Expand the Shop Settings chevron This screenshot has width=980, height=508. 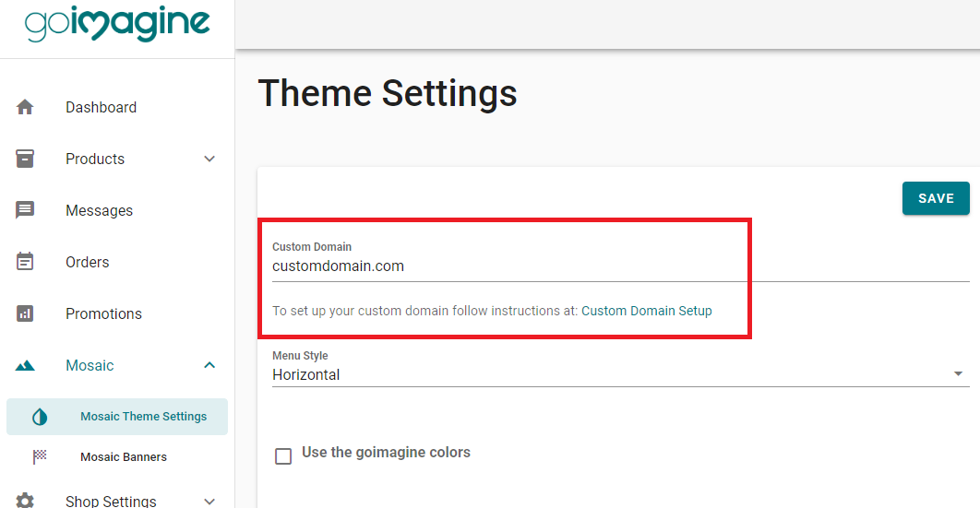click(x=209, y=502)
